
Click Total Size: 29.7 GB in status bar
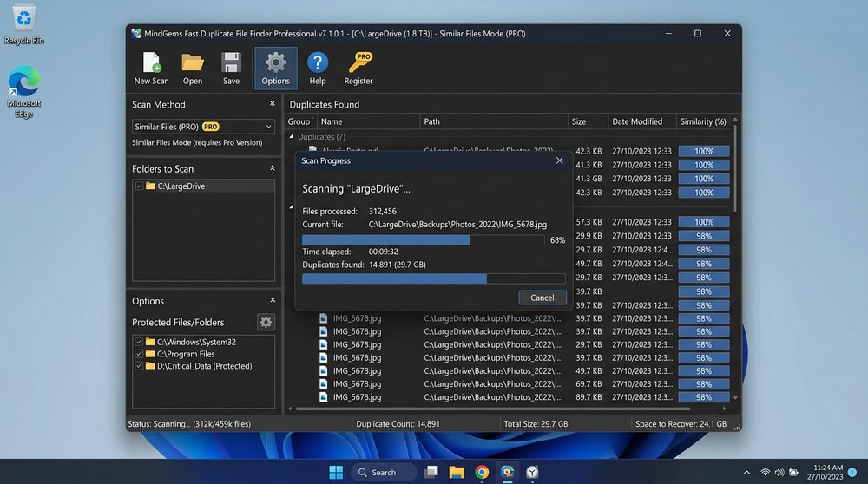[536, 423]
